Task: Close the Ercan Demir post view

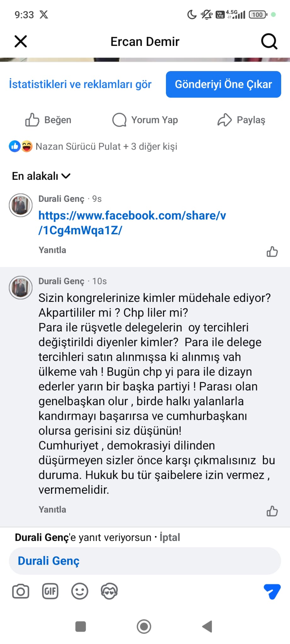Action: pos(21,41)
